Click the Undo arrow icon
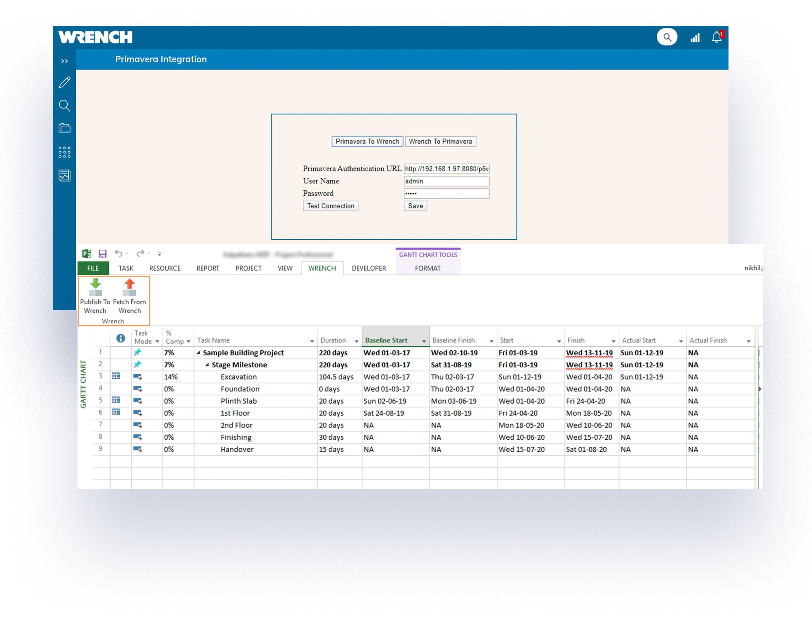Viewport: 812px width, 644px height. click(x=118, y=253)
